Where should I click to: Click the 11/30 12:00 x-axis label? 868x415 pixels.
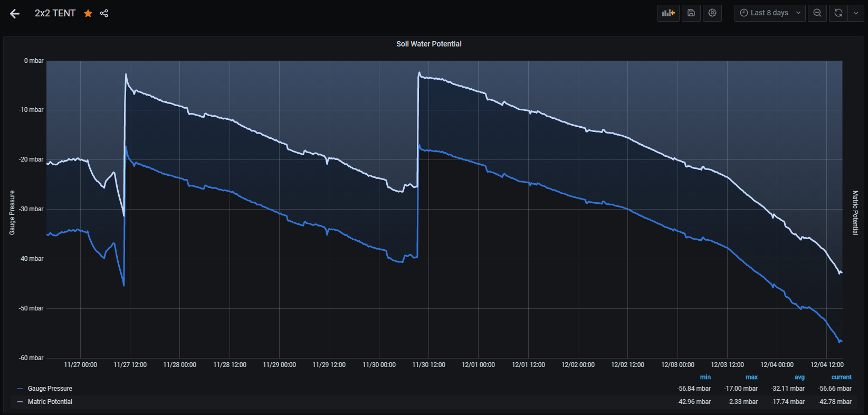point(428,365)
